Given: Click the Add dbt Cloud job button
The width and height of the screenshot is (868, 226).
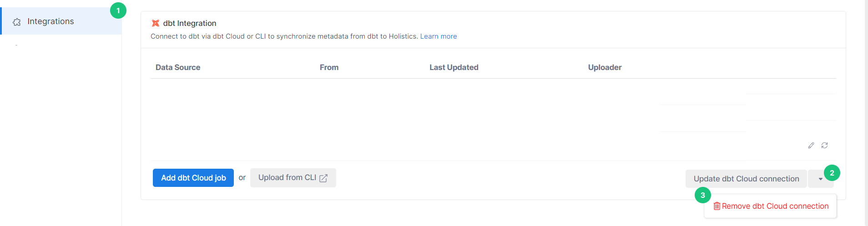Looking at the screenshot, I should point(193,178).
